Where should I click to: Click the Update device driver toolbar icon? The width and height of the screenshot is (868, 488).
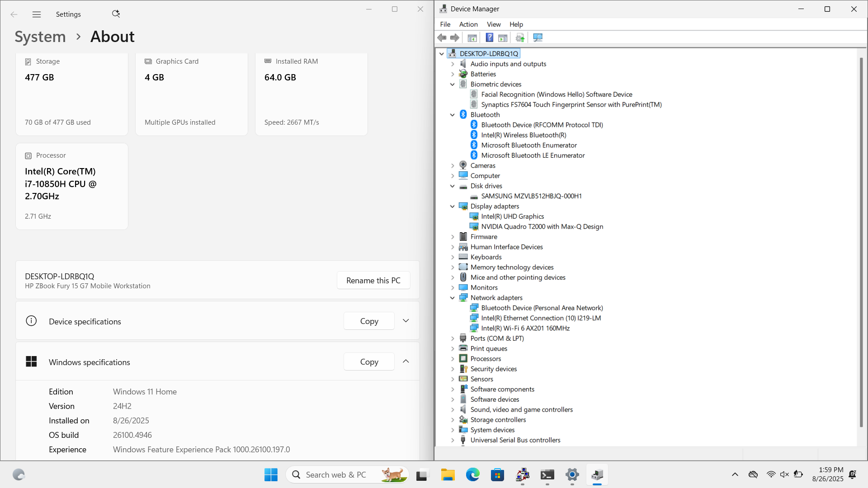pos(520,38)
